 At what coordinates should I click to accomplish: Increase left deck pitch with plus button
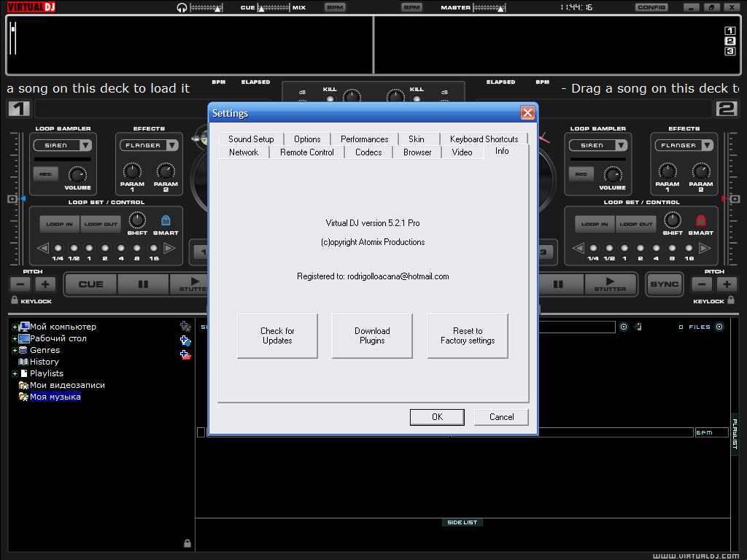click(45, 285)
